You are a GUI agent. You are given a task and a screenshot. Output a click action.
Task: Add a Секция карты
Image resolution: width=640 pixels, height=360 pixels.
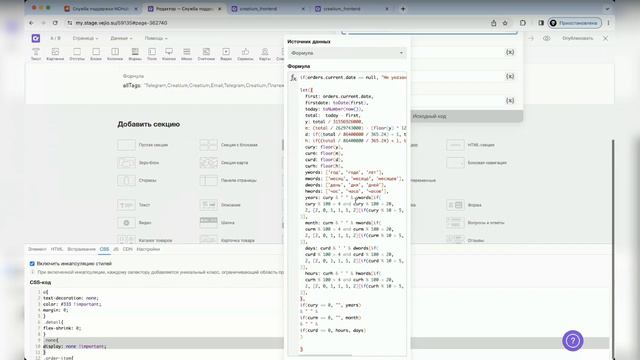(x=224, y=162)
